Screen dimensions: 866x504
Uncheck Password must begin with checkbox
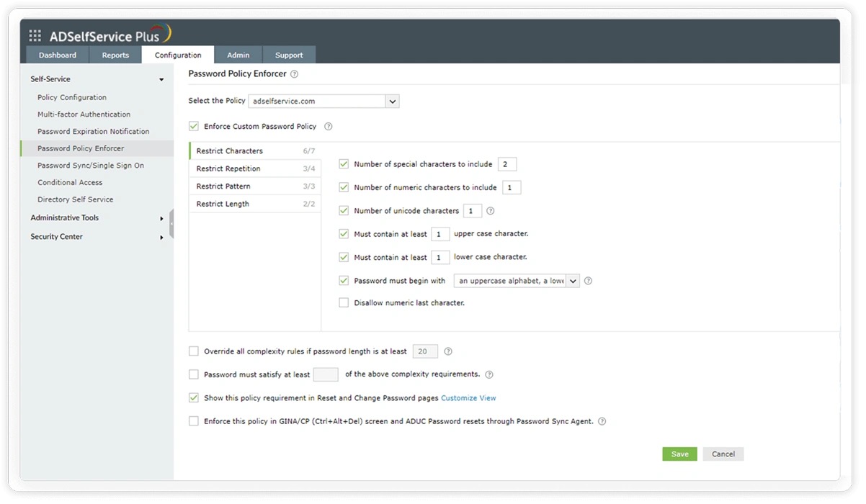pos(344,281)
